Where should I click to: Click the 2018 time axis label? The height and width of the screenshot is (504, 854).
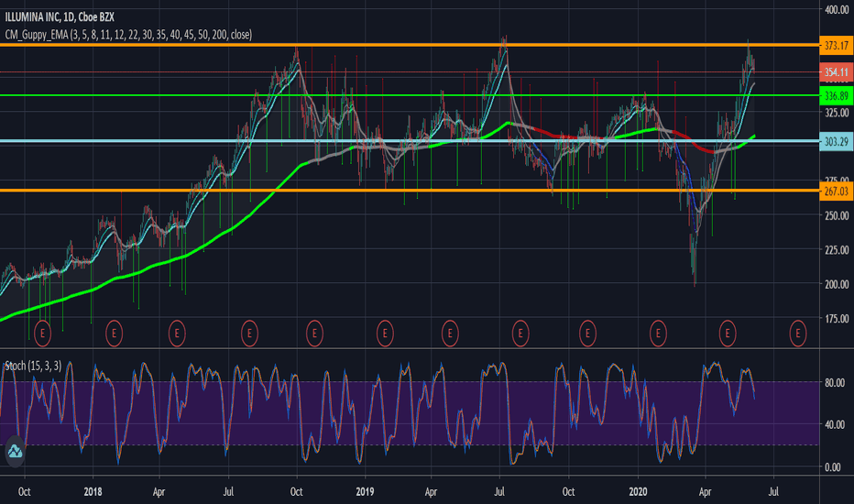pyautogui.click(x=93, y=491)
